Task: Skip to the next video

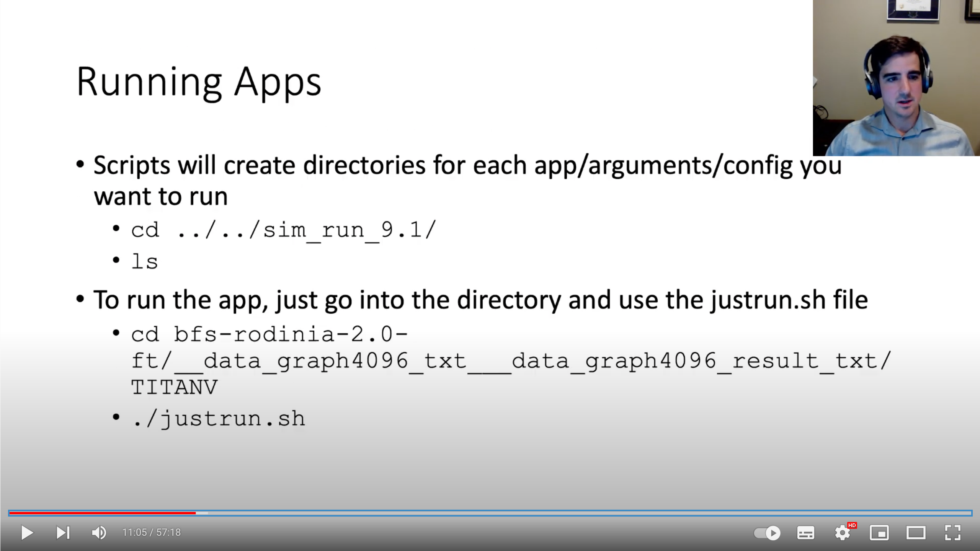Action: tap(63, 532)
